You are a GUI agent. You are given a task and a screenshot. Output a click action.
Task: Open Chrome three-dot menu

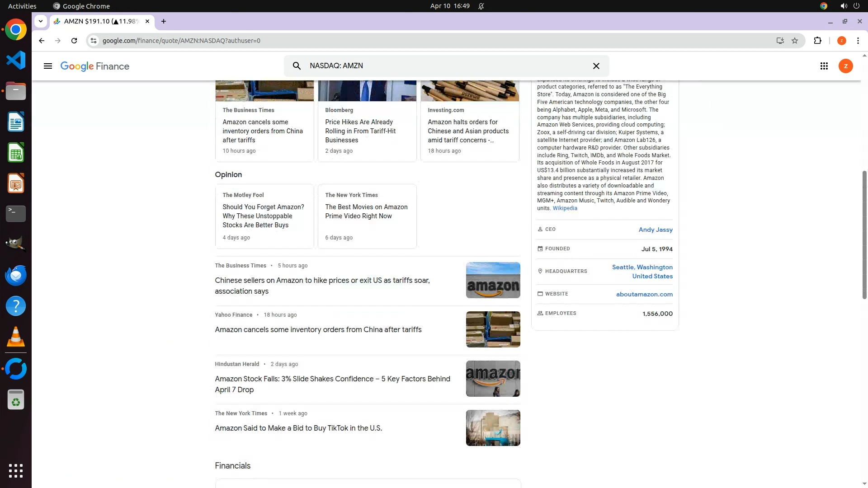pyautogui.click(x=858, y=41)
